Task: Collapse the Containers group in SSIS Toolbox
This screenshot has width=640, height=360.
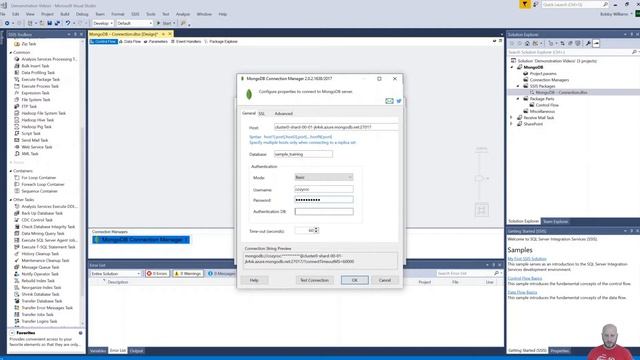Action: click(11, 171)
